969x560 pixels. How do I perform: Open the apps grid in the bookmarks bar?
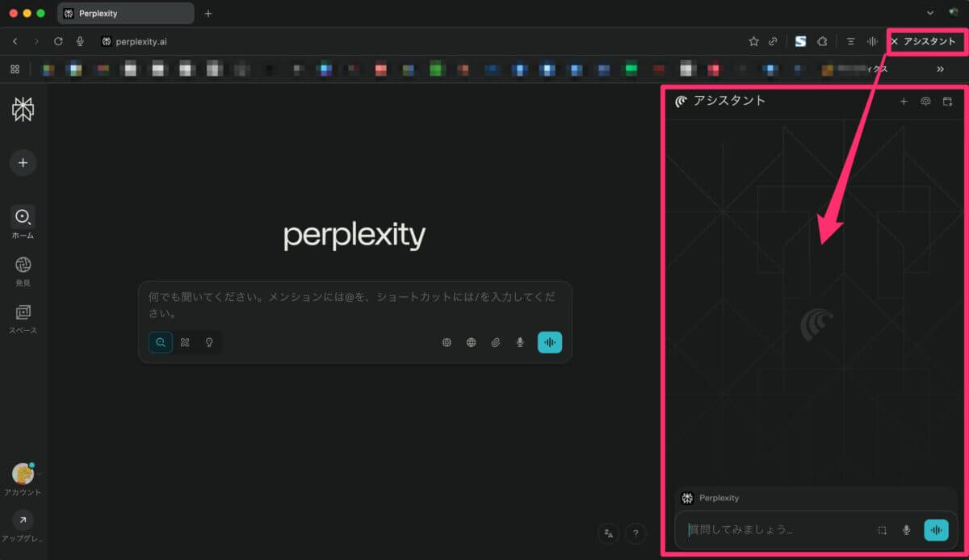pyautogui.click(x=15, y=69)
